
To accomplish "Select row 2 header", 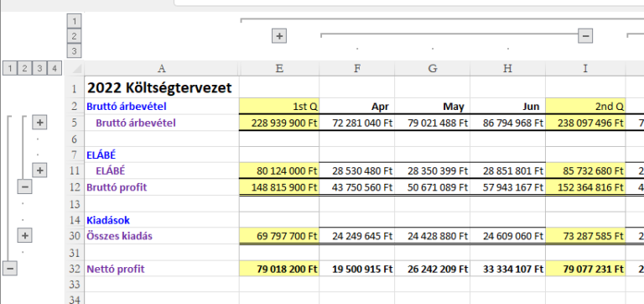I will [75, 107].
